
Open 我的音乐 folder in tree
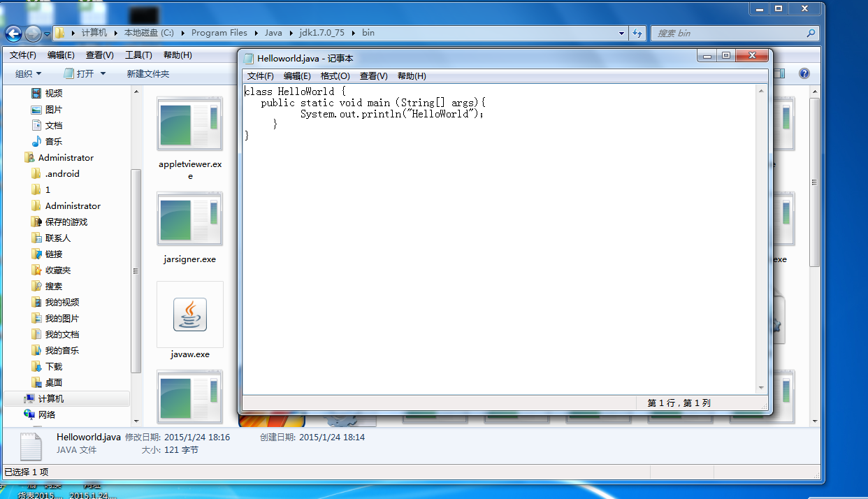(62, 350)
